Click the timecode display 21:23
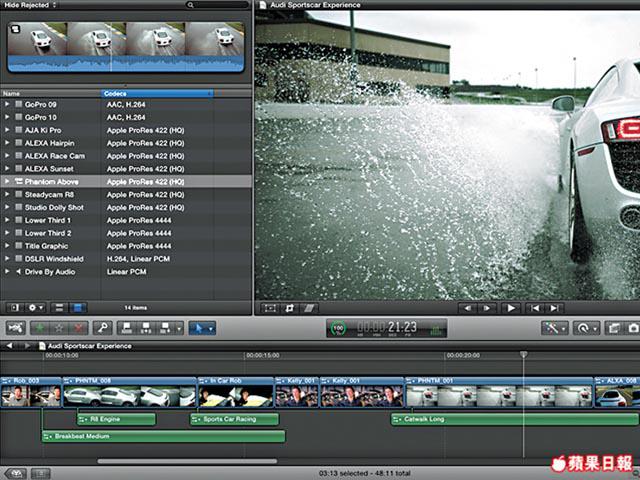The height and width of the screenshot is (480, 640). [387, 327]
